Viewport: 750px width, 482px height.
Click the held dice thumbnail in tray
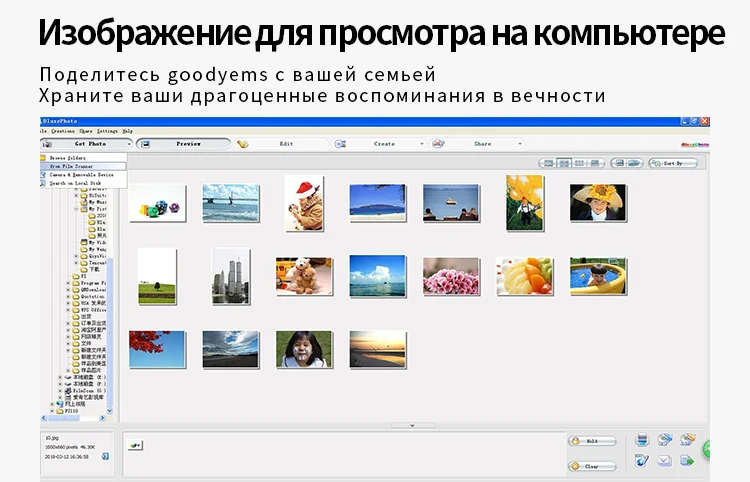point(135,446)
